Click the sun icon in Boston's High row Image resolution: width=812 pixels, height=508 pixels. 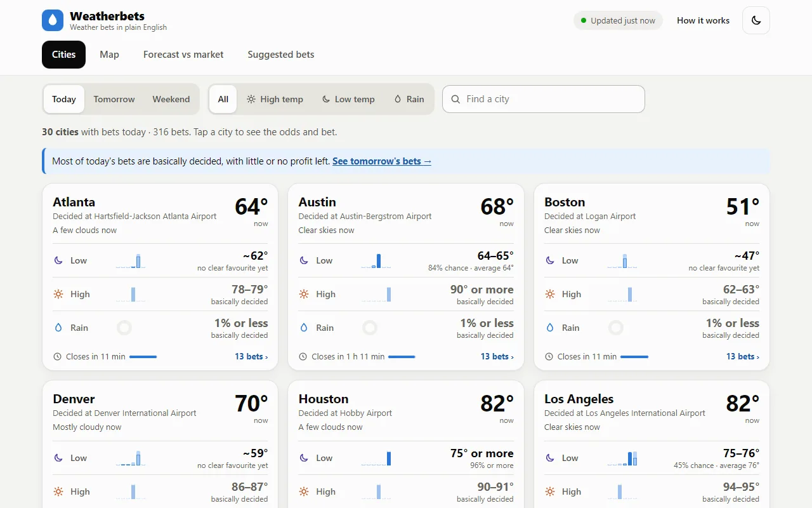tap(550, 294)
